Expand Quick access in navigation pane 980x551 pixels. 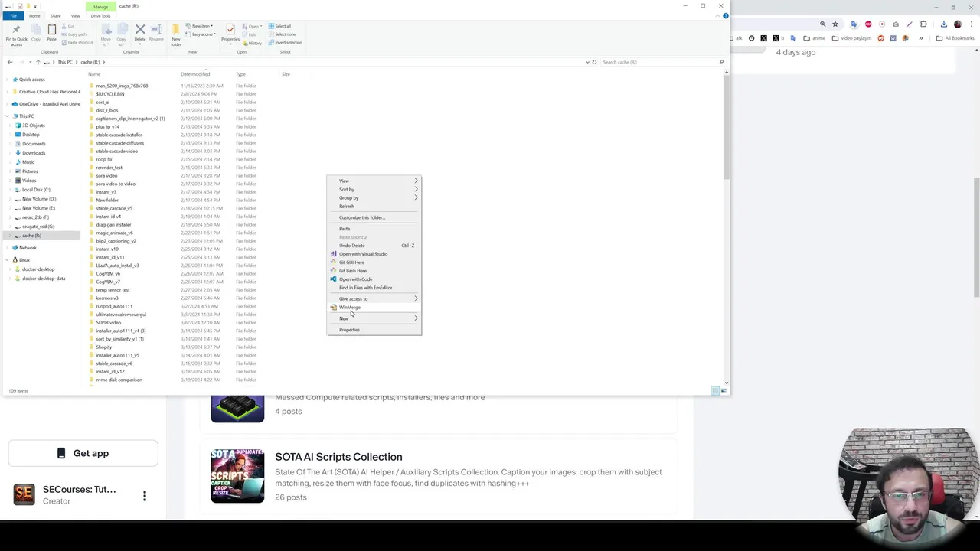[8, 80]
